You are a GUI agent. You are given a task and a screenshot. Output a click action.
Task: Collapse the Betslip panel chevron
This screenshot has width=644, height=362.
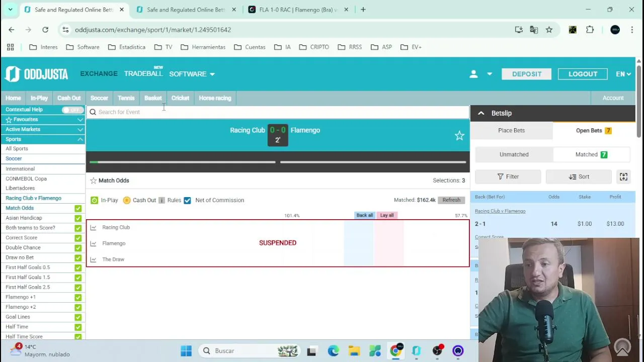click(481, 113)
